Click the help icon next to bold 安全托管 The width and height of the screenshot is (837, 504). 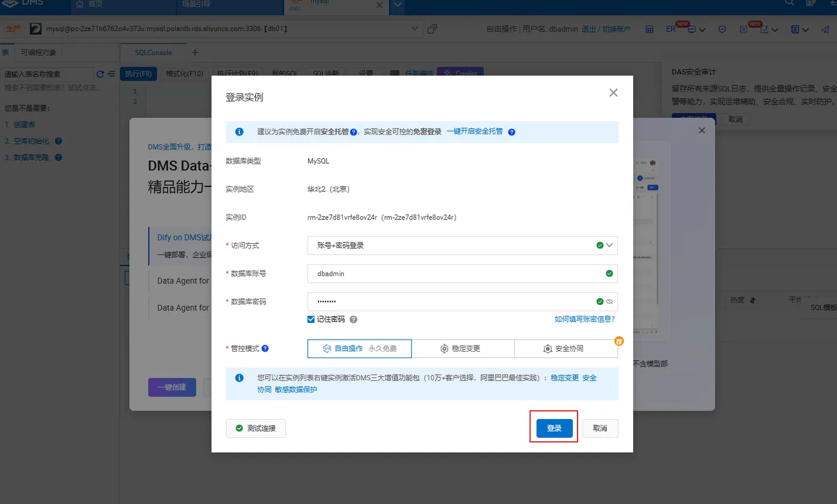353,132
